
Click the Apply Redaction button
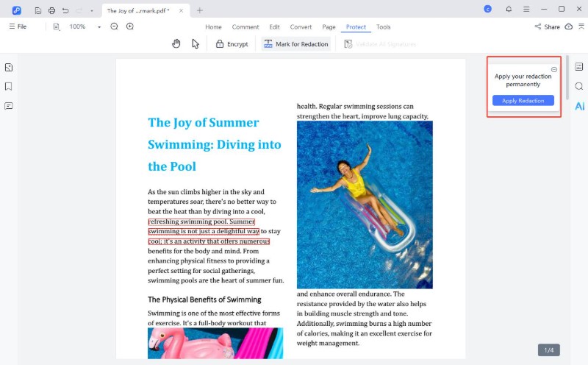(x=523, y=101)
